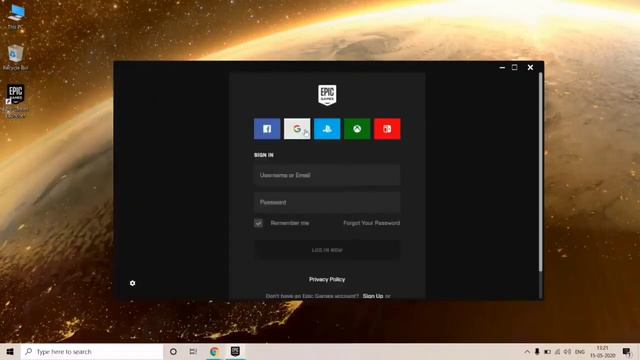The height and width of the screenshot is (360, 640).
Task: Click the Sign Up link
Action: (x=373, y=296)
